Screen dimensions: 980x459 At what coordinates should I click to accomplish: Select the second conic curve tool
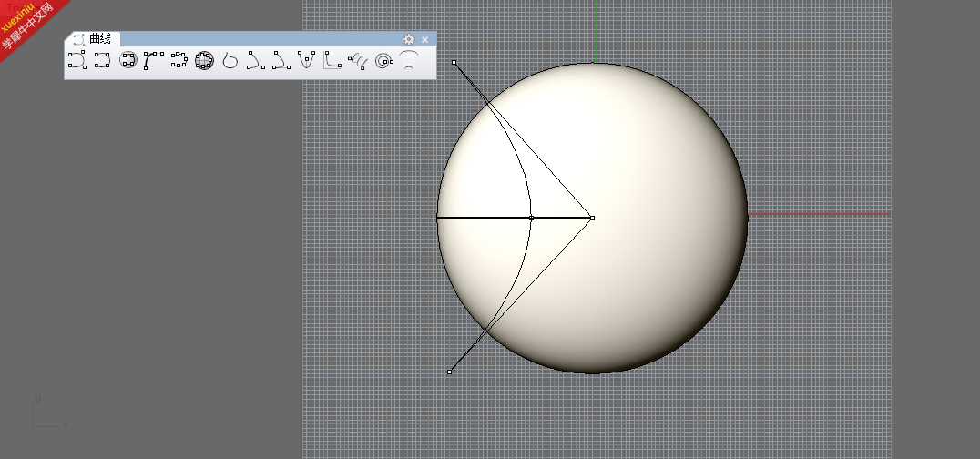point(281,61)
